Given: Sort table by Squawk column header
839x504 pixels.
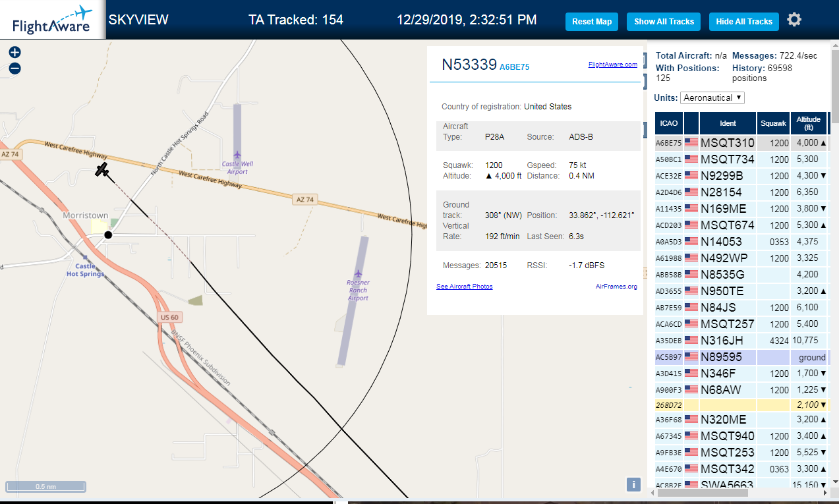Looking at the screenshot, I should click(773, 123).
